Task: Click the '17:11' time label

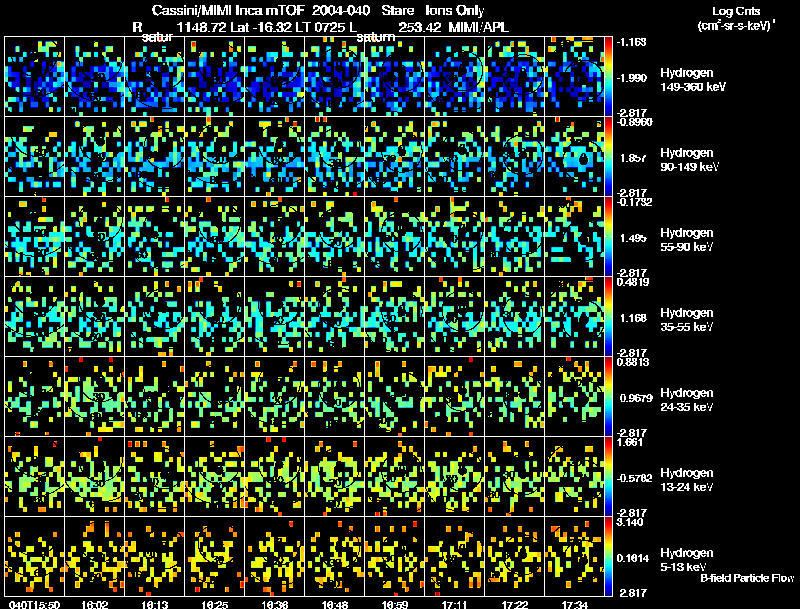Action: (x=455, y=604)
